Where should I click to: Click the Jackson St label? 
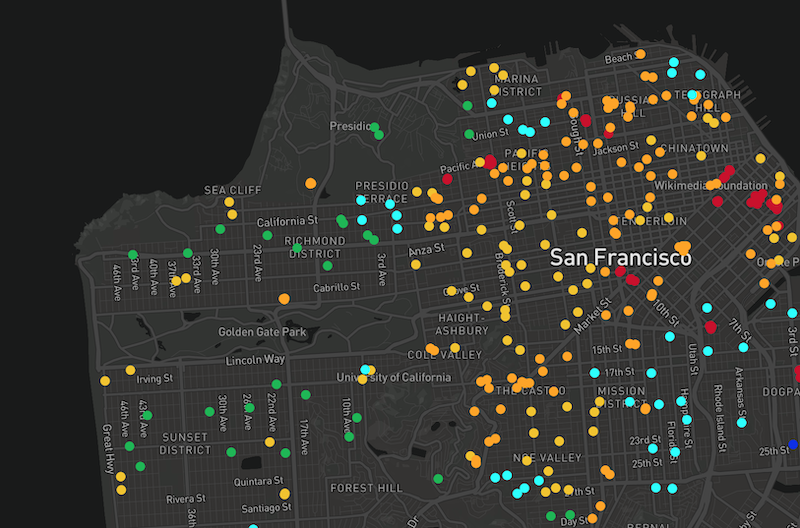click(616, 148)
